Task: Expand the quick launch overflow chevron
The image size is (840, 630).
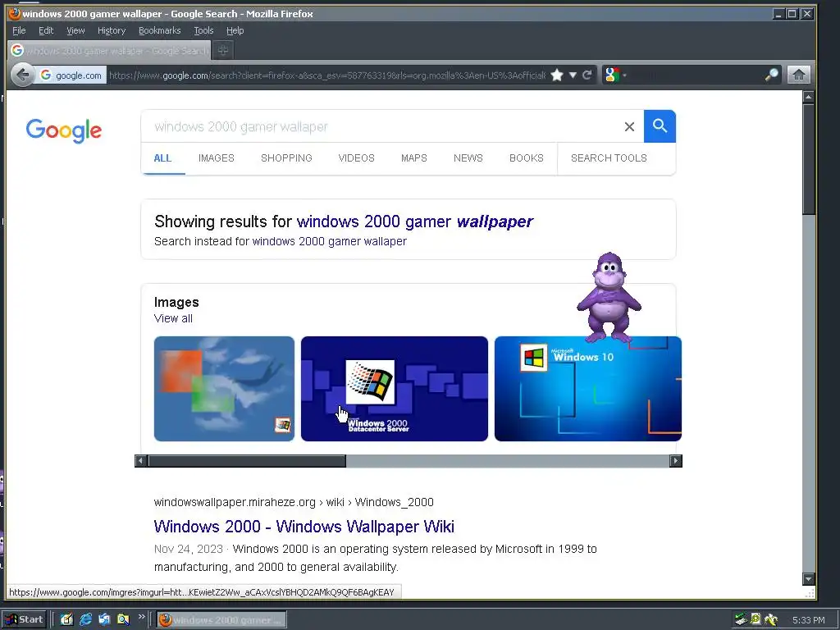Action: 141,617
